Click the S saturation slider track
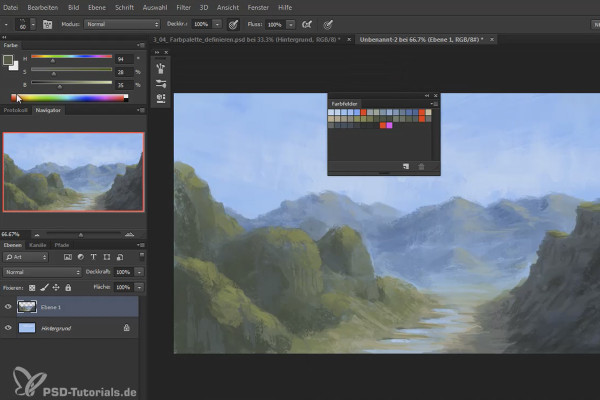600x400 pixels. [x=72, y=70]
